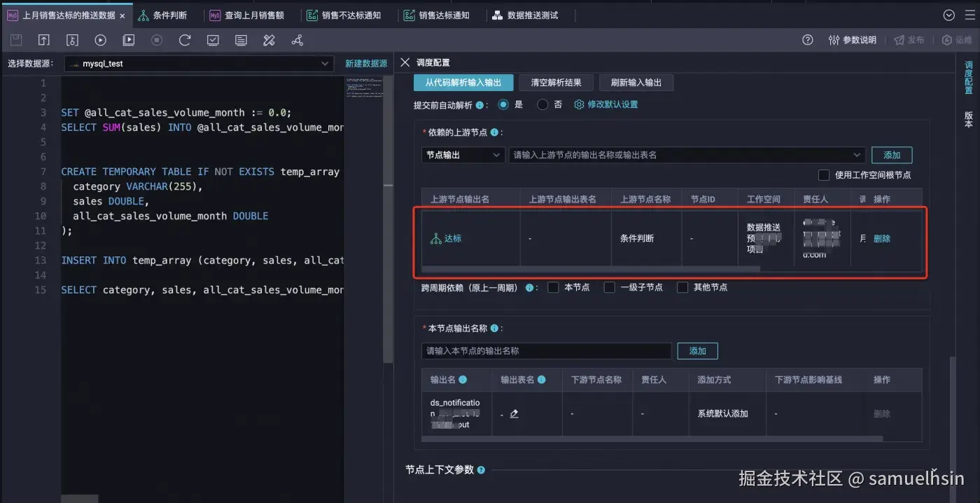Image resolution: width=980 pixels, height=503 pixels.
Task: Click the info icon beside 依赖的上游节点
Action: [494, 132]
